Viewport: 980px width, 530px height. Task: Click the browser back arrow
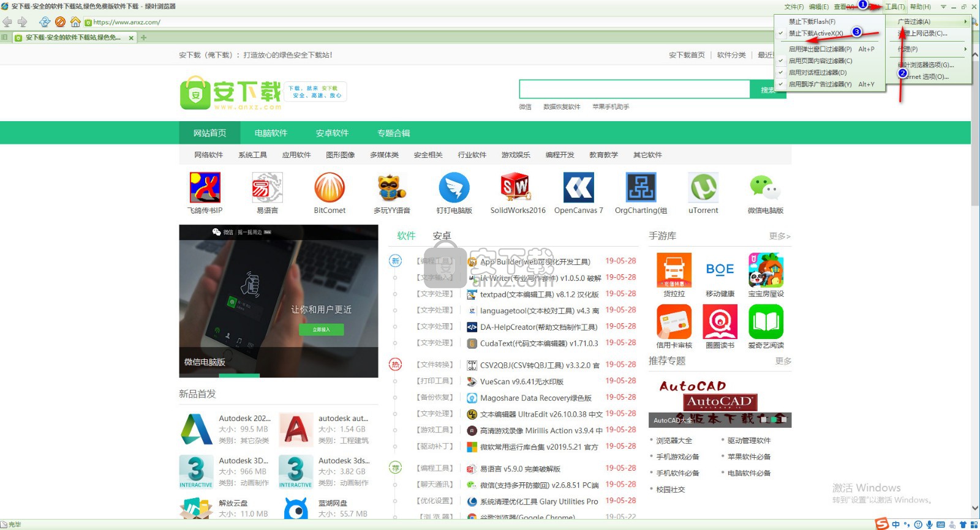(7, 22)
